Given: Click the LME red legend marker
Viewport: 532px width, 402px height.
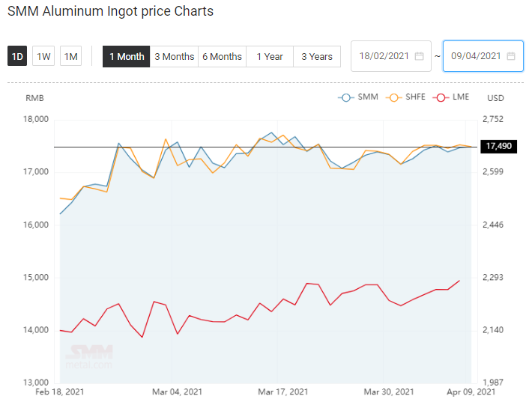Looking at the screenshot, I should pos(441,98).
